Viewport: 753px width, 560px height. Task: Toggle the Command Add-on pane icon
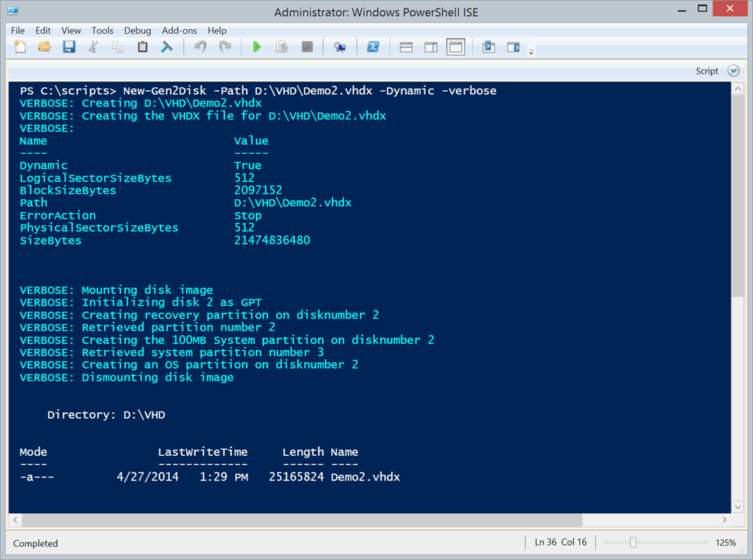pos(513,47)
